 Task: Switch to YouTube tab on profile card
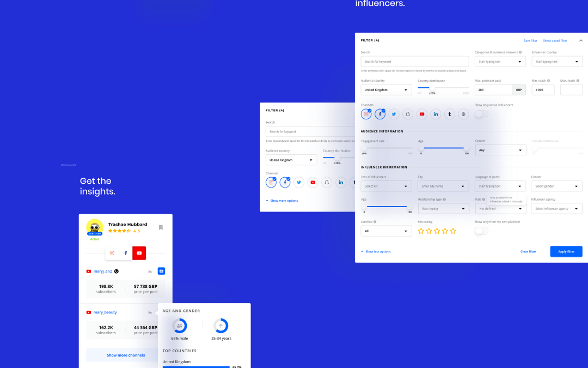tap(139, 253)
